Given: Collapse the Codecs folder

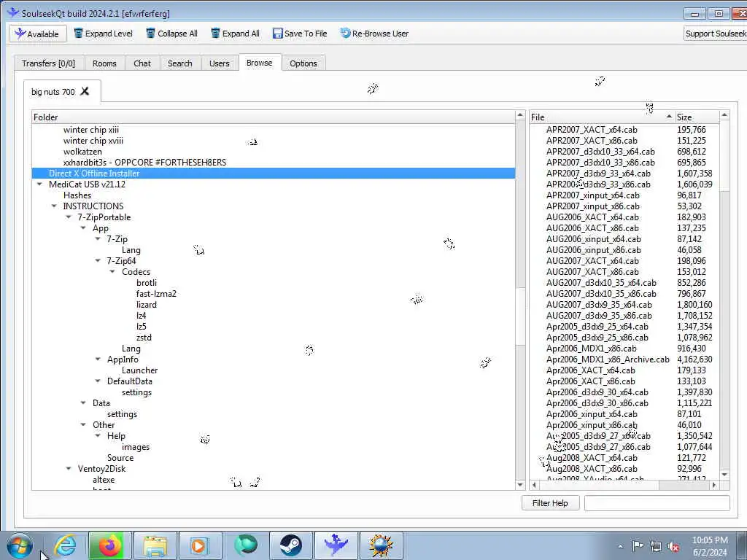Looking at the screenshot, I should point(112,272).
